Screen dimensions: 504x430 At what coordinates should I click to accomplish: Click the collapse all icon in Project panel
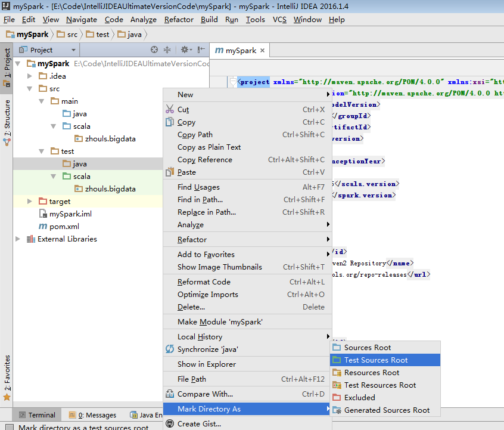pos(167,50)
